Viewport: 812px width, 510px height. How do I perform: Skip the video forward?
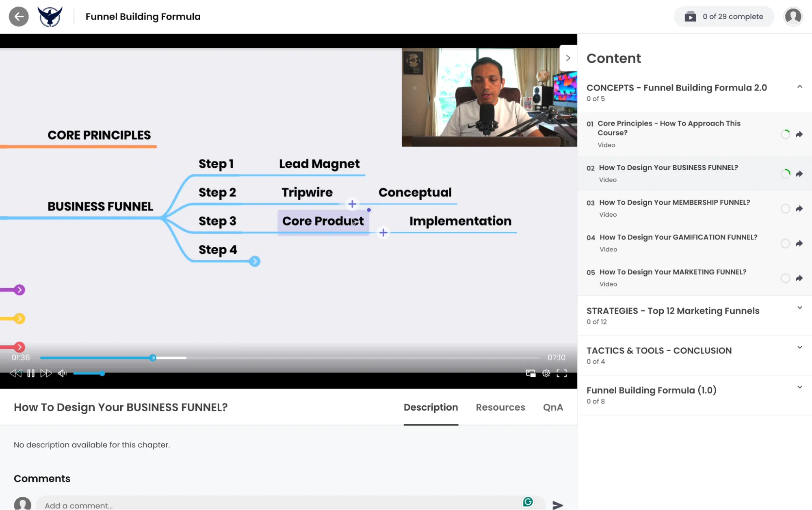(x=46, y=373)
